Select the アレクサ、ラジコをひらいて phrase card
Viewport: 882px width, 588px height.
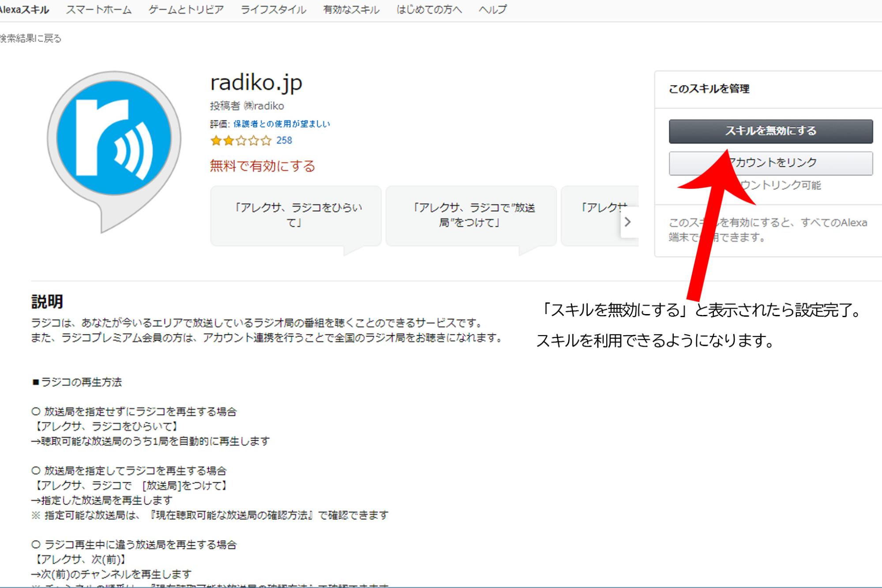tap(296, 216)
